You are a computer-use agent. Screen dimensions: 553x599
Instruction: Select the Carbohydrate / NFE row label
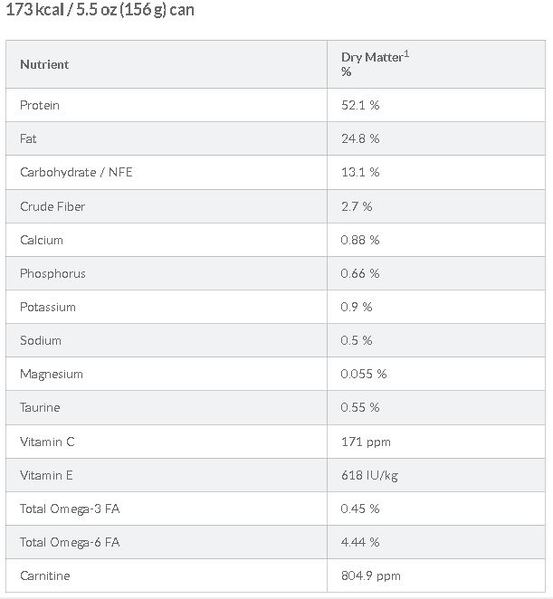click(76, 172)
